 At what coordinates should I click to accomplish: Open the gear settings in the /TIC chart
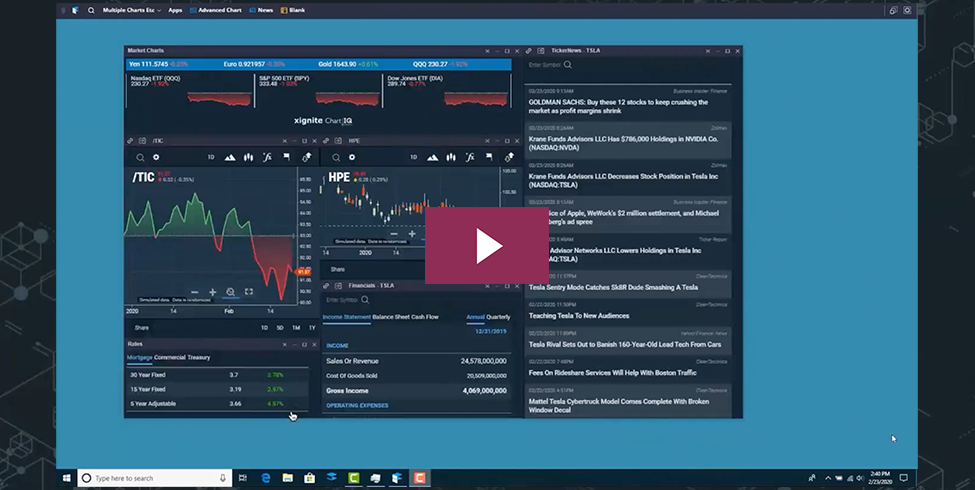pos(156,157)
